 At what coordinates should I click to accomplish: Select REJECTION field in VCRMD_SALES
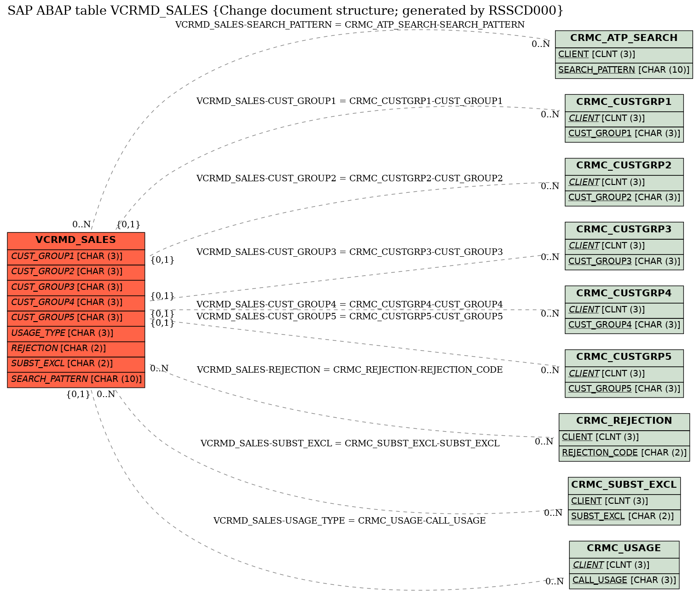click(76, 348)
